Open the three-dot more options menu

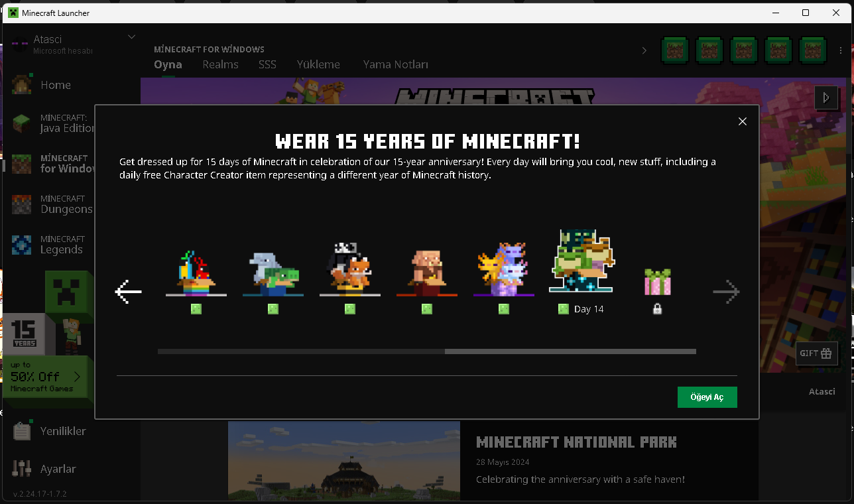[841, 50]
